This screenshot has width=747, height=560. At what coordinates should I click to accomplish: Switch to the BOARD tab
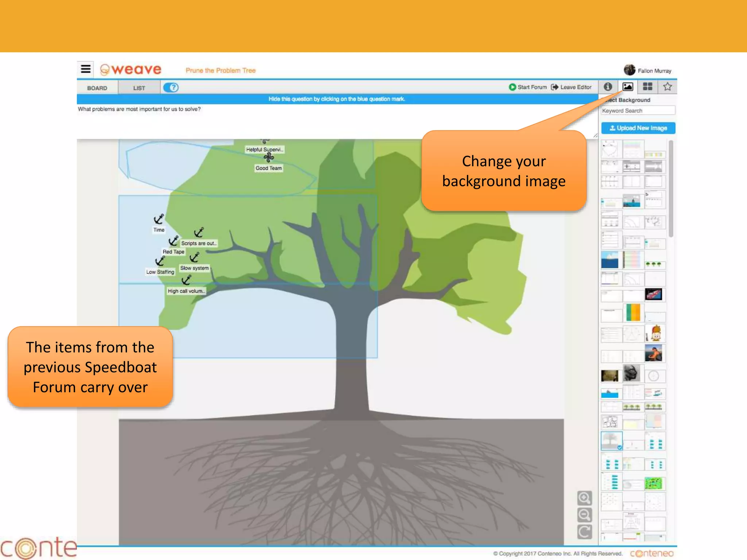(97, 88)
